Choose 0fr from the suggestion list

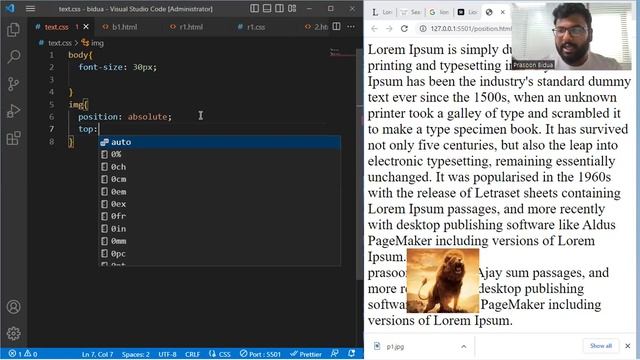[220, 216]
